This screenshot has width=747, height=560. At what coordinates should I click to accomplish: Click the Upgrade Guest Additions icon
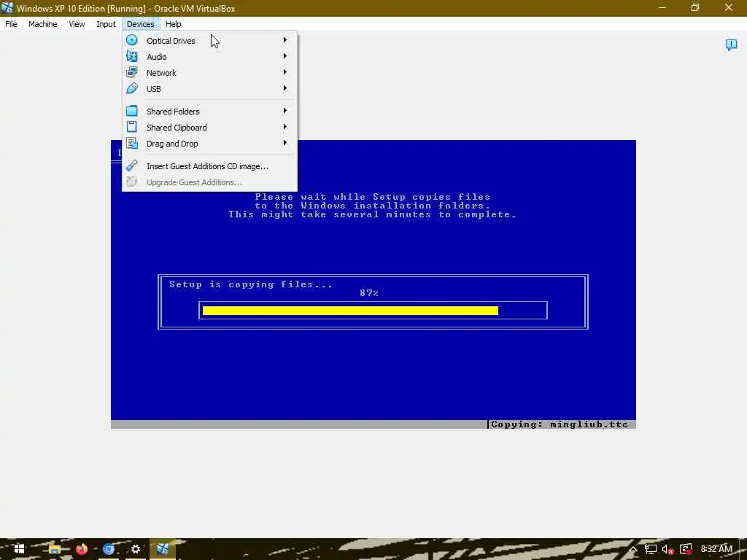click(x=132, y=182)
